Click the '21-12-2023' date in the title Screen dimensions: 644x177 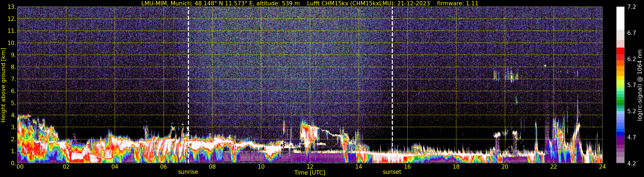(x=414, y=3)
